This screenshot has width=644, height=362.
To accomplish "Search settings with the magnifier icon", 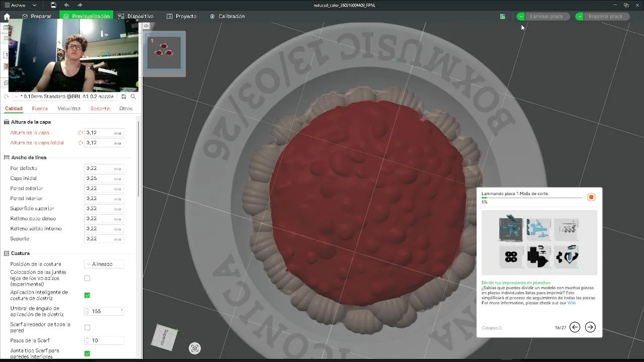I will point(133,97).
